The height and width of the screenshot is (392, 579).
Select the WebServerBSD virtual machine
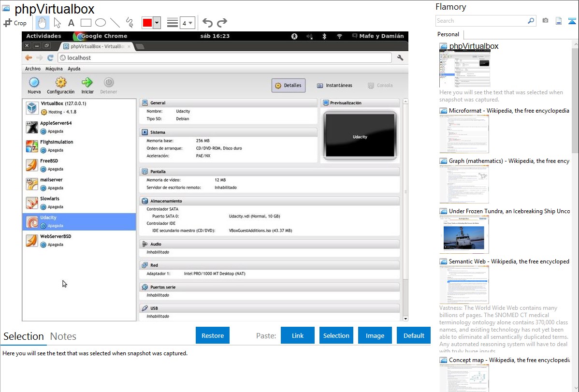click(x=79, y=240)
